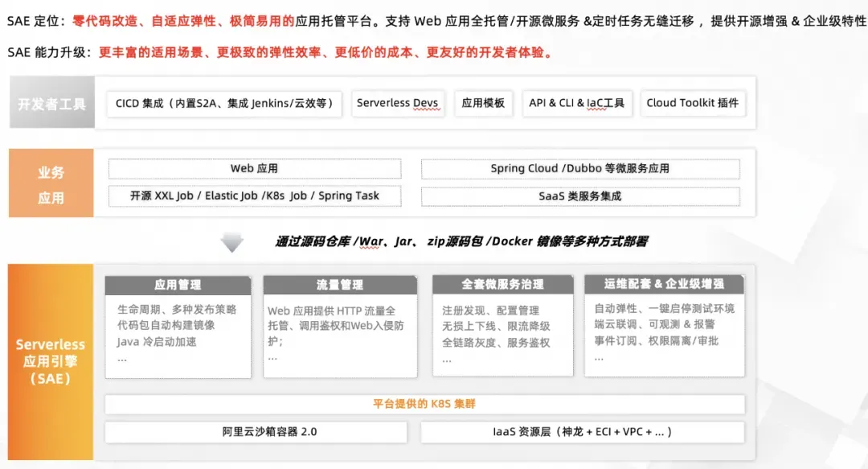Click the SAE 定位 heading text
The height and width of the screenshot is (469, 868).
(36, 22)
